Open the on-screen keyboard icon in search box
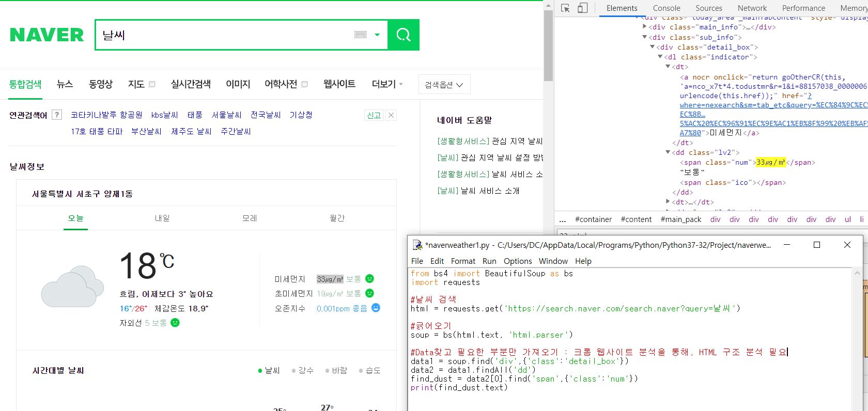Image resolution: width=868 pixels, height=411 pixels. (361, 35)
